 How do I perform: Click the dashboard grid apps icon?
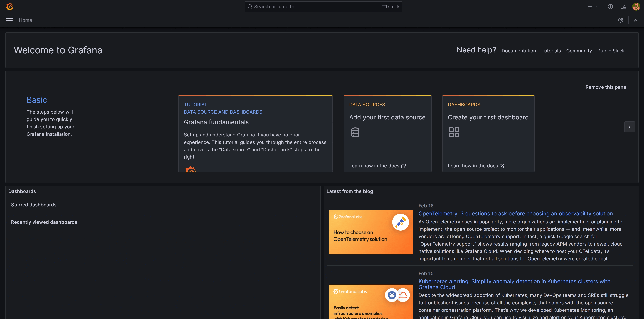[x=454, y=132]
